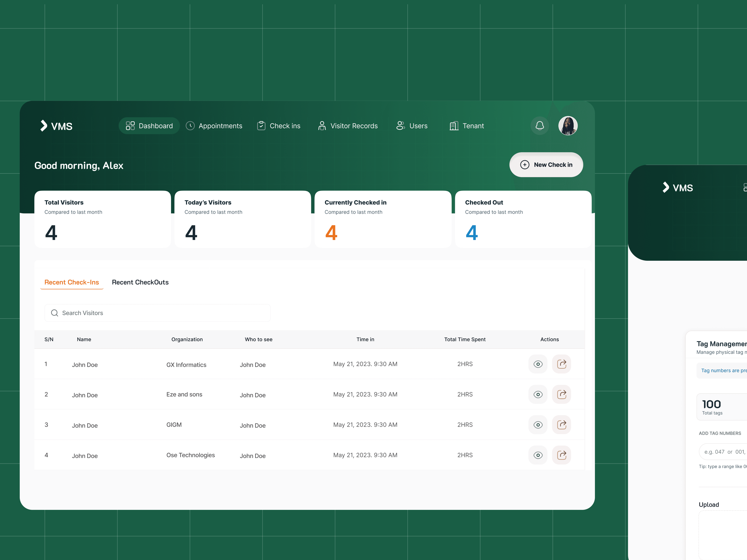The height and width of the screenshot is (560, 747).
Task: Click the Upload area in Tag Management
Action: 723,535
